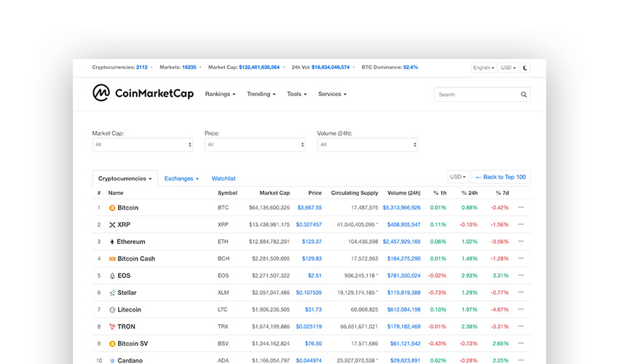Screen dimensions: 619x364
Task: Click Litecoin volume $612,084,198
Action: click(x=404, y=309)
